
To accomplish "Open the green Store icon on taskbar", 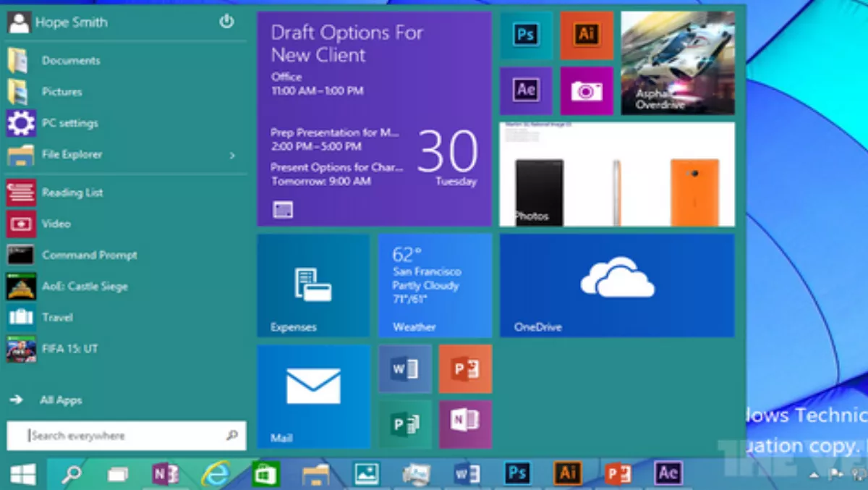I will (x=265, y=474).
